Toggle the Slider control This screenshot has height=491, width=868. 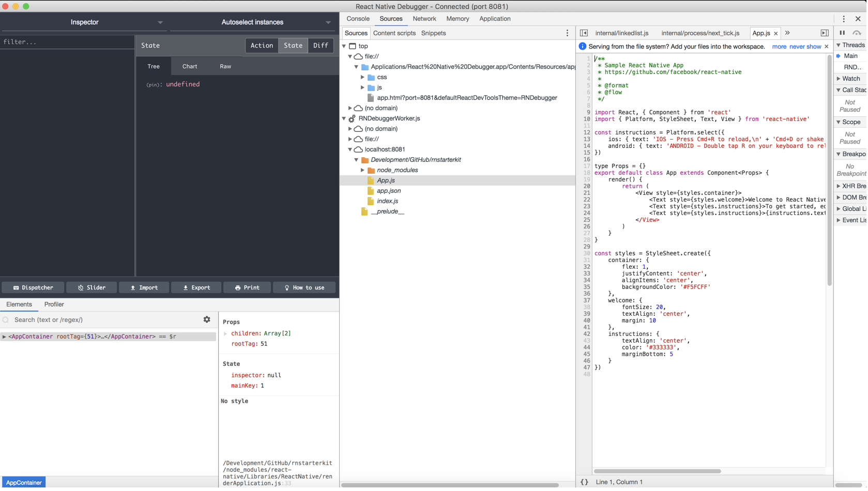tap(92, 287)
